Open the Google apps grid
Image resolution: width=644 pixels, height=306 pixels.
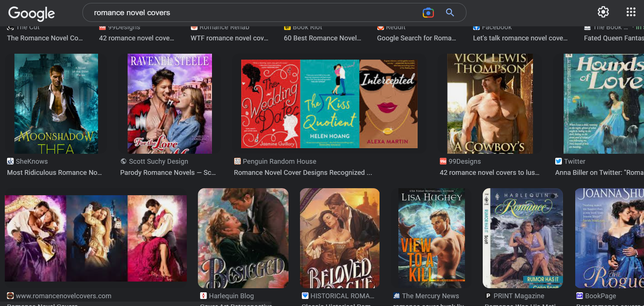[x=631, y=12]
